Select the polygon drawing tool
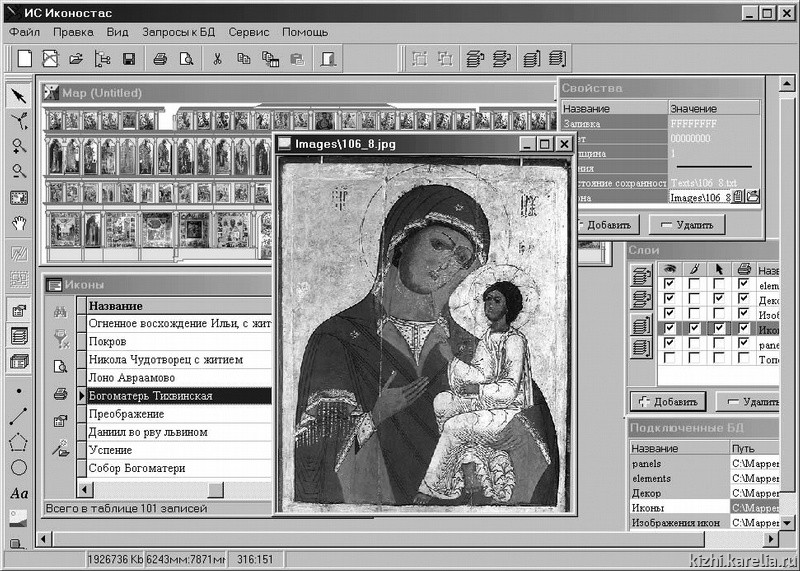800x571 pixels. tap(18, 442)
